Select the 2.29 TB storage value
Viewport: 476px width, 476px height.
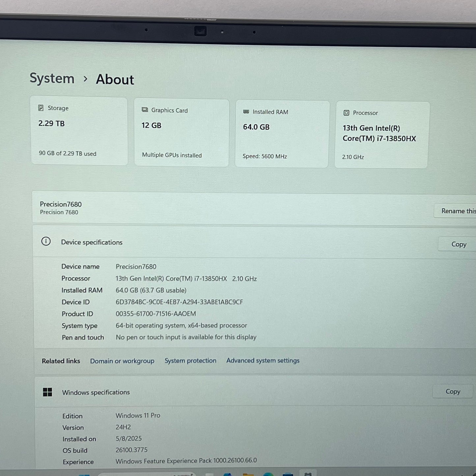click(51, 123)
